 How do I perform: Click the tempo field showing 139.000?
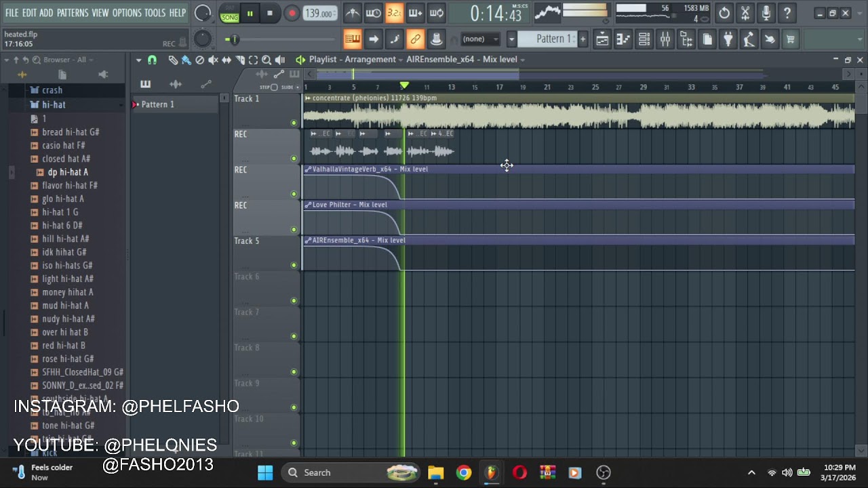(319, 13)
